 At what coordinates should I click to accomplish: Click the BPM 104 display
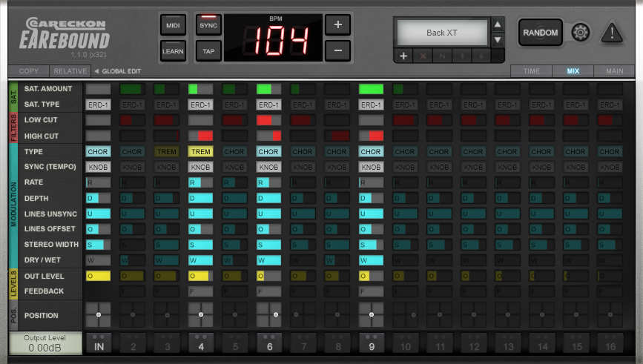tap(274, 38)
